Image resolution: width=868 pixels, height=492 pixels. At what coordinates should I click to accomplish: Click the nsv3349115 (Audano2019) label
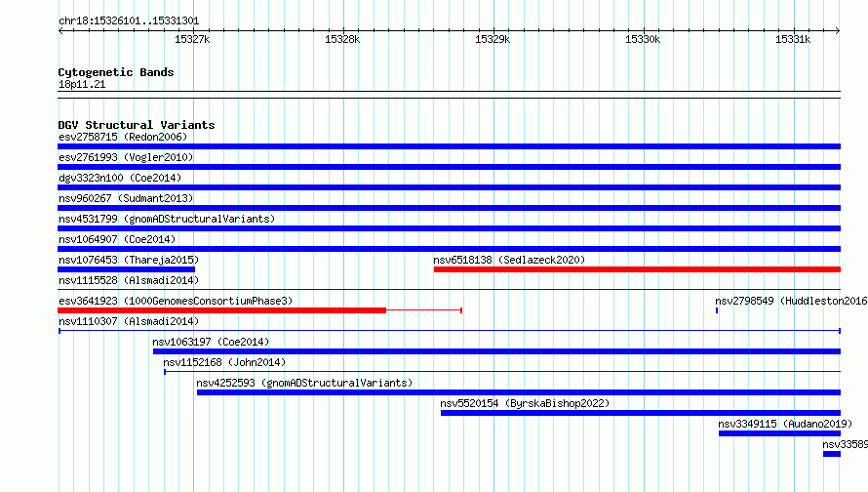[785, 424]
